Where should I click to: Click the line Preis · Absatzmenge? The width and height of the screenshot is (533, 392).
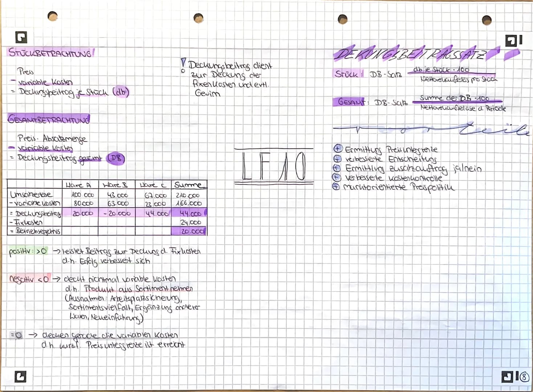(52, 138)
